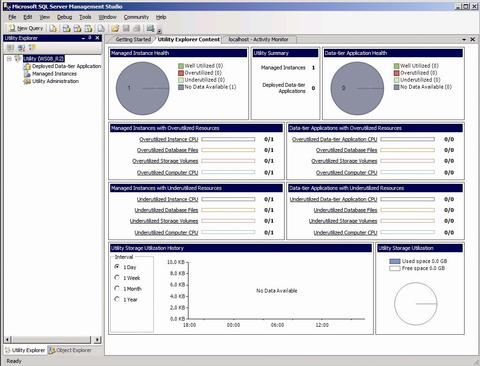Open the Utility Explorer window position dropdown
This screenshot has height=366, width=480.
(x=83, y=38)
